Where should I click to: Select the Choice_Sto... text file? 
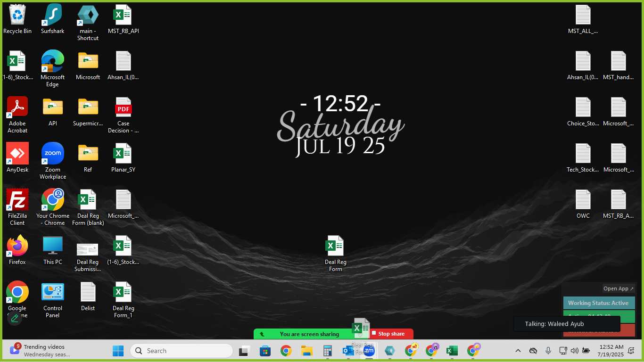[x=583, y=112]
